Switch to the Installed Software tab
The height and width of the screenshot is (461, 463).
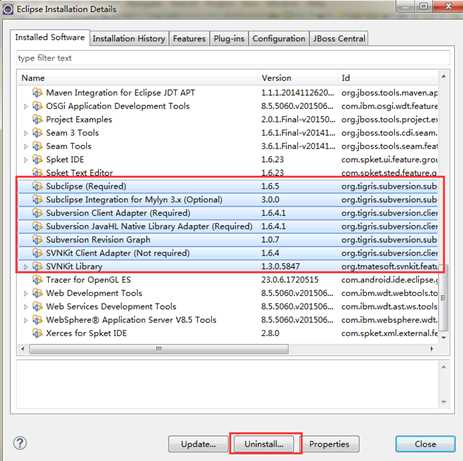point(50,37)
